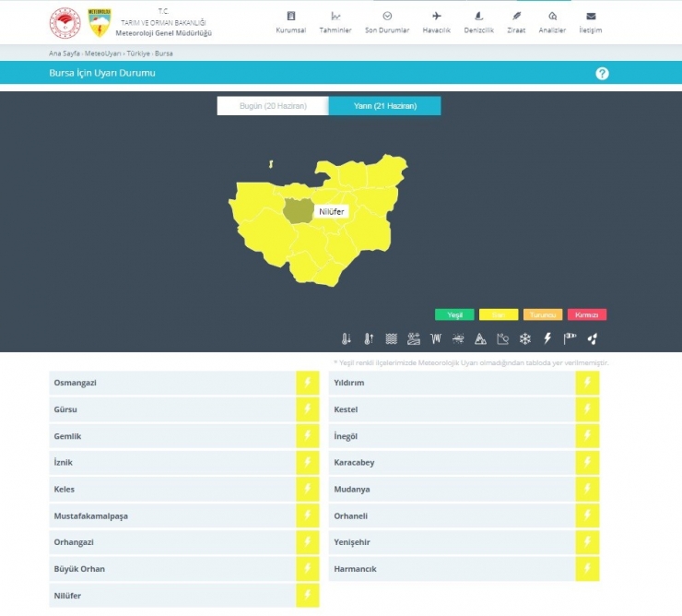Open the Meteoroloji Genel Müdürlüğü logo

pos(99,22)
